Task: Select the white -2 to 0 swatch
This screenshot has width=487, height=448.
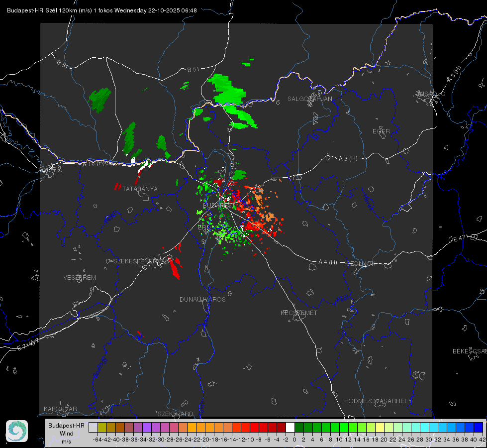Action: tap(290, 428)
